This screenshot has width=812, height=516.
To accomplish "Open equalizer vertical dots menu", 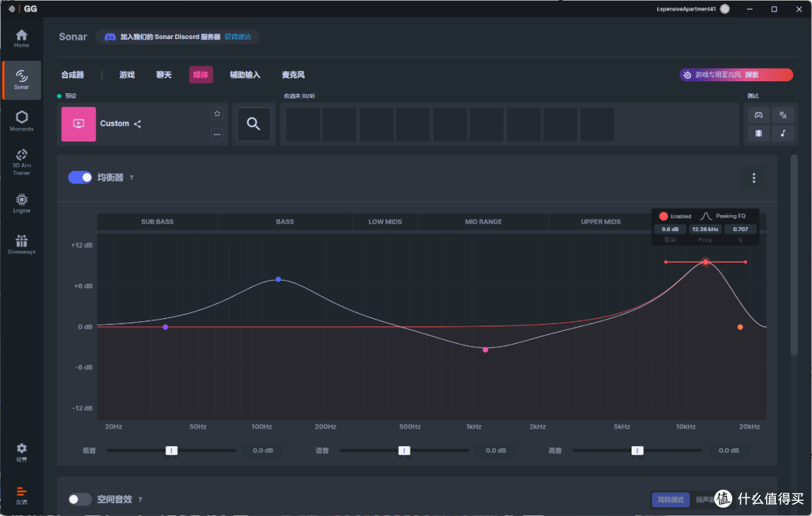I will pyautogui.click(x=753, y=178).
